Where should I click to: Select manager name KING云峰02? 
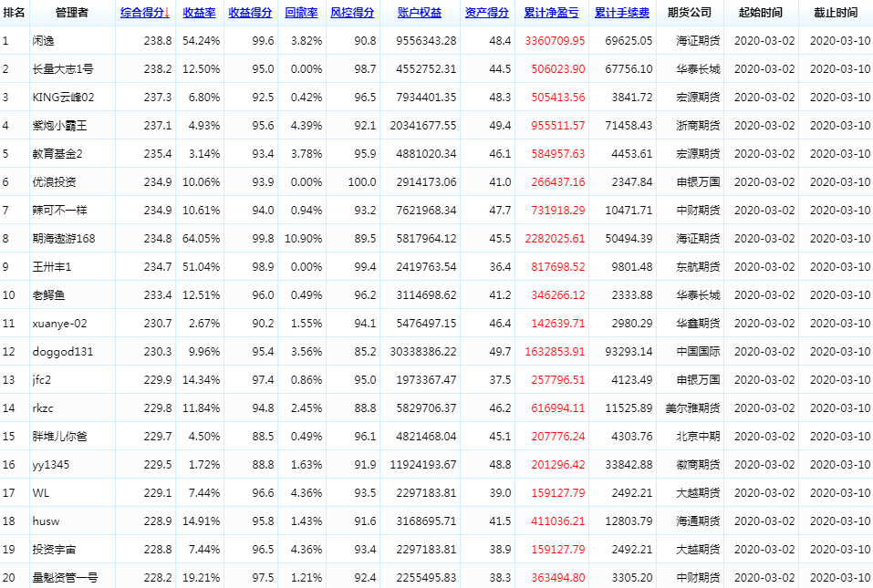[x=64, y=98]
